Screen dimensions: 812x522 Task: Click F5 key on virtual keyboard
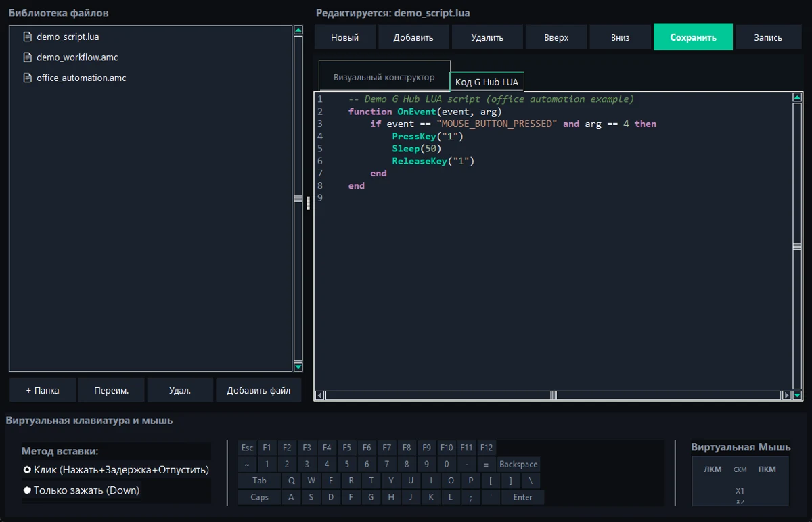(346, 448)
